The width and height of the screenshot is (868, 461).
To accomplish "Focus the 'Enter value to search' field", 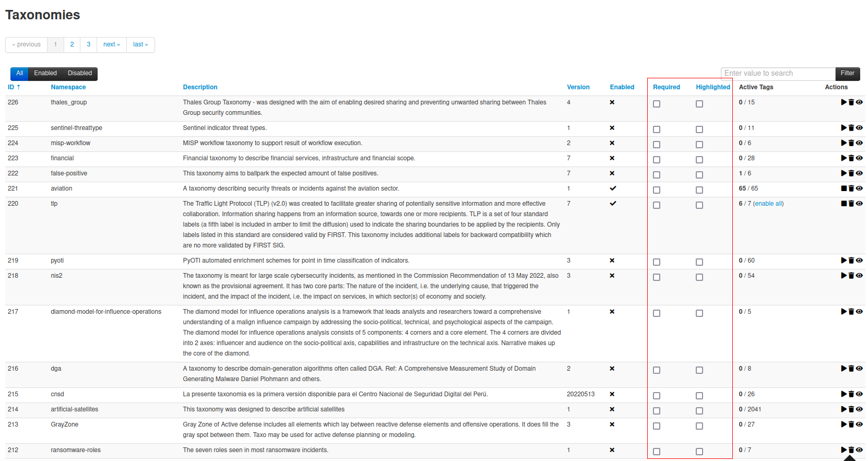I will 778,74.
